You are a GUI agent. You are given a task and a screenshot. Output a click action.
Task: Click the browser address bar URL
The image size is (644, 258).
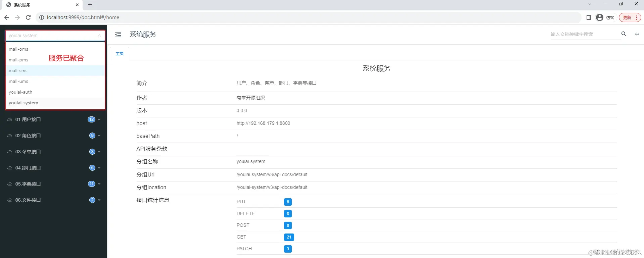coord(83,17)
